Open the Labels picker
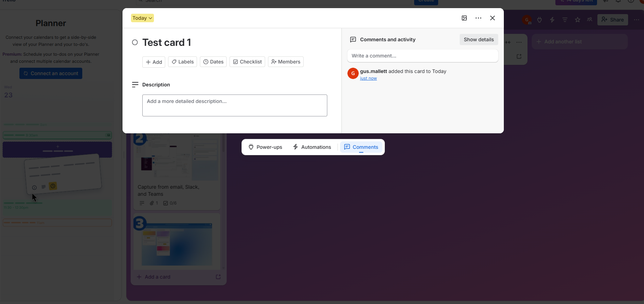This screenshot has height=304, width=644. point(183,62)
